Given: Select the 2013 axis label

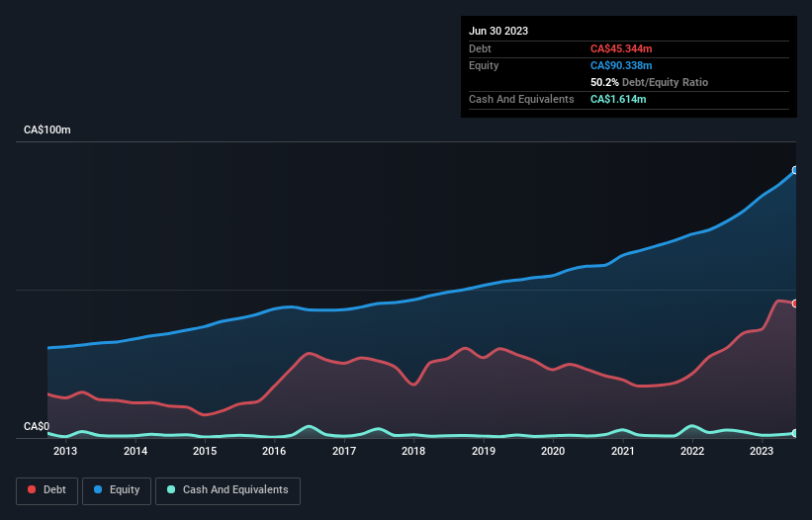Looking at the screenshot, I should [x=65, y=451].
